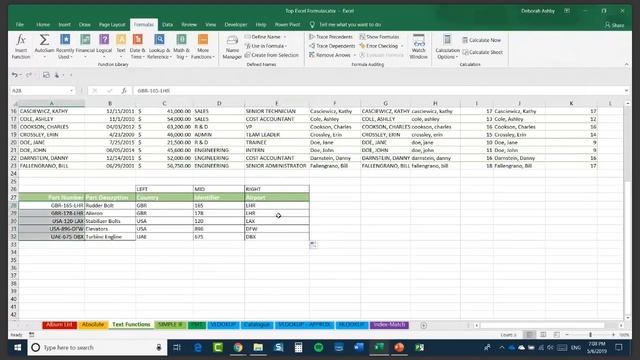Open Lookup & Reference functions library
640x360 pixels.
point(159,46)
